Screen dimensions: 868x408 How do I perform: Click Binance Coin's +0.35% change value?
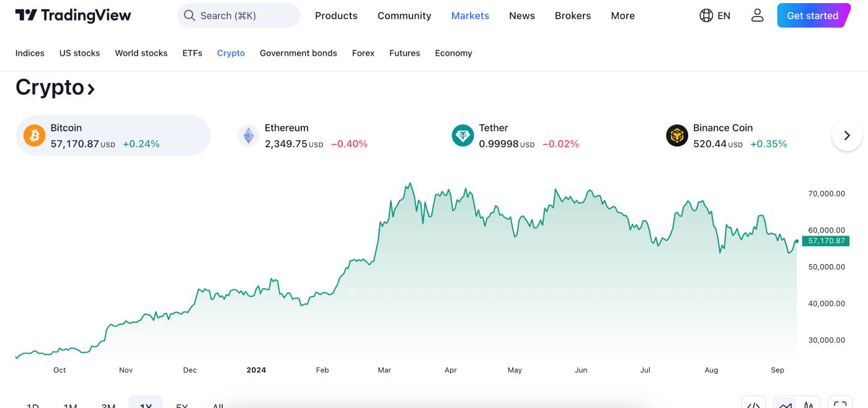pos(768,144)
